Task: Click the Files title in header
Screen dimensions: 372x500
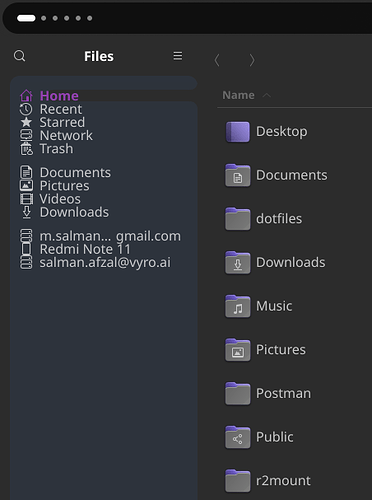Action: pyautogui.click(x=99, y=56)
